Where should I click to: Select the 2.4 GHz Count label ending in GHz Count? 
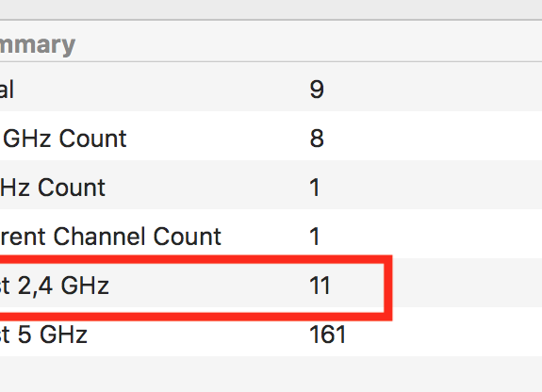[x=64, y=139]
